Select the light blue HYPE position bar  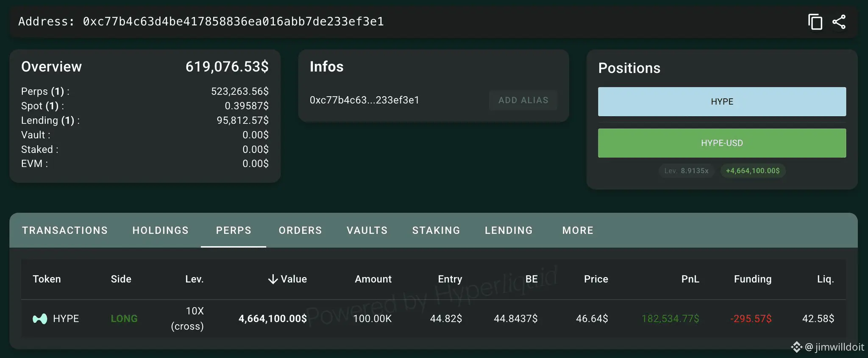coord(722,102)
